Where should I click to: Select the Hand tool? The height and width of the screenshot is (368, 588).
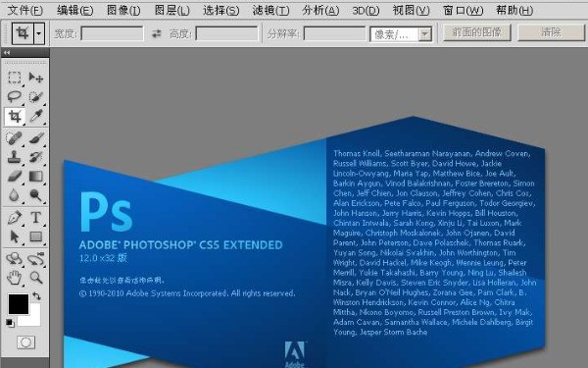tap(15, 278)
